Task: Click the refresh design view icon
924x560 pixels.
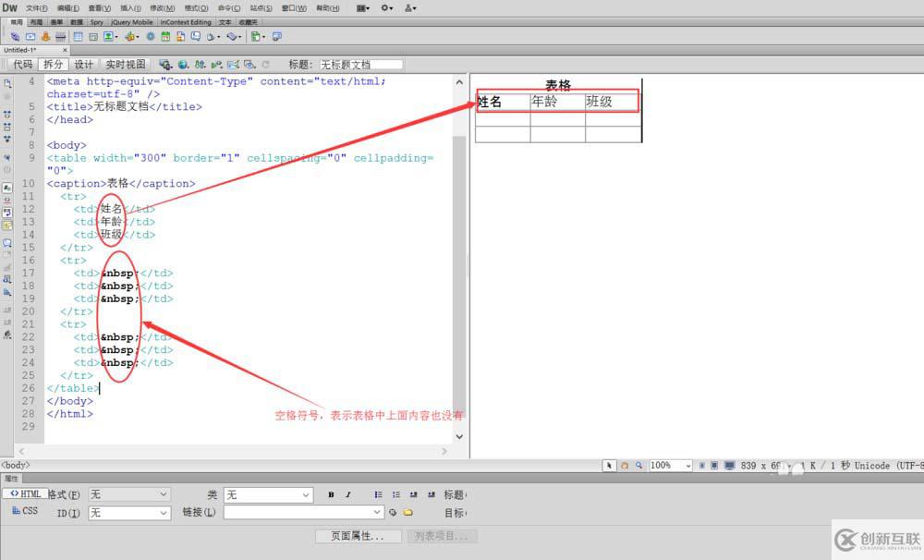Action: [265, 65]
